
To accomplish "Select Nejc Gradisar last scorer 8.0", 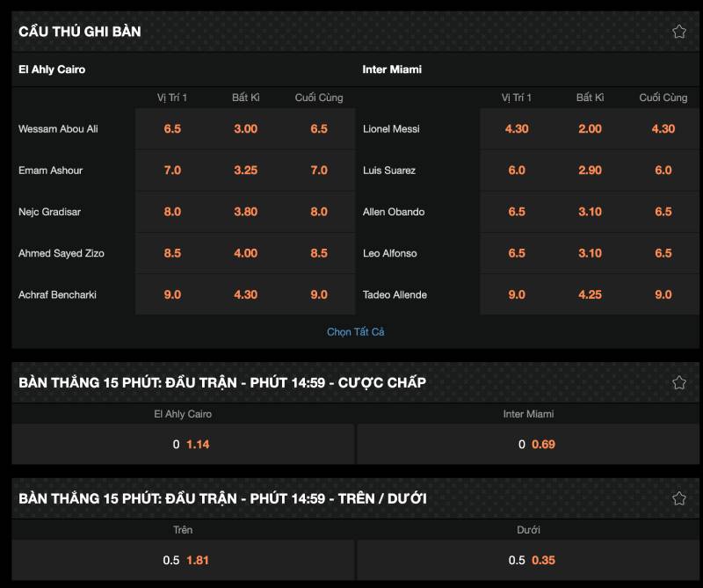I will tap(318, 212).
